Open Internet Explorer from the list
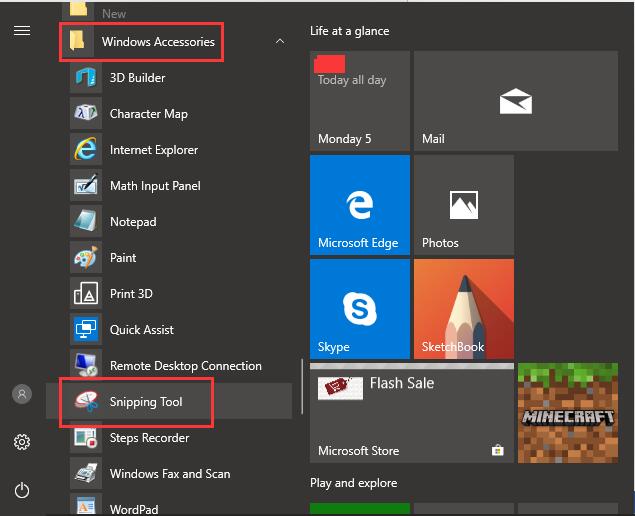635x516 pixels. coord(169,149)
